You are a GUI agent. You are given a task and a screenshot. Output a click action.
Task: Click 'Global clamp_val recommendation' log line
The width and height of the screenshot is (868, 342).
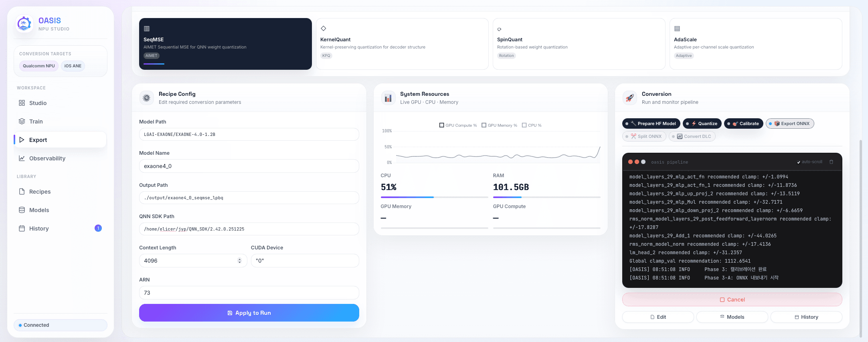tap(690, 261)
